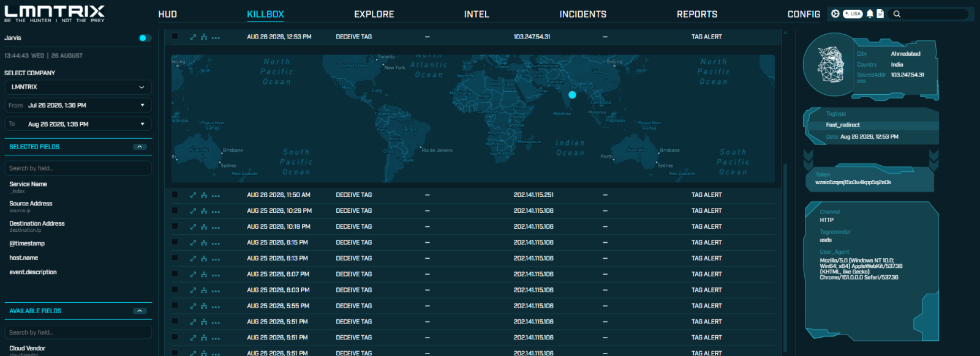Select the host.name field
Screen dimensions: 980x356
pyautogui.click(x=24, y=258)
